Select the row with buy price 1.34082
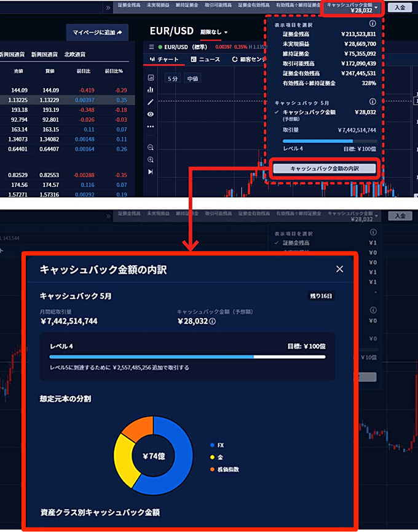Screen dimensions: 418x532 click(68, 140)
